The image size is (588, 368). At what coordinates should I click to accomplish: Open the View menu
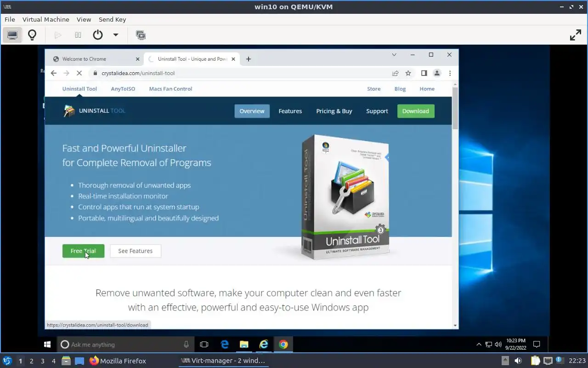[x=84, y=19]
